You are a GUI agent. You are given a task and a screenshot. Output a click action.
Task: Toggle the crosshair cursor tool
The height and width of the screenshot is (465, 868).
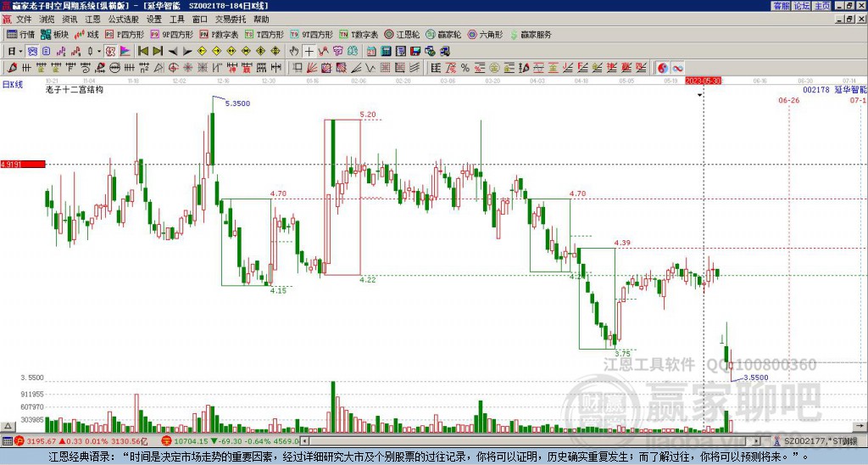coord(309,51)
